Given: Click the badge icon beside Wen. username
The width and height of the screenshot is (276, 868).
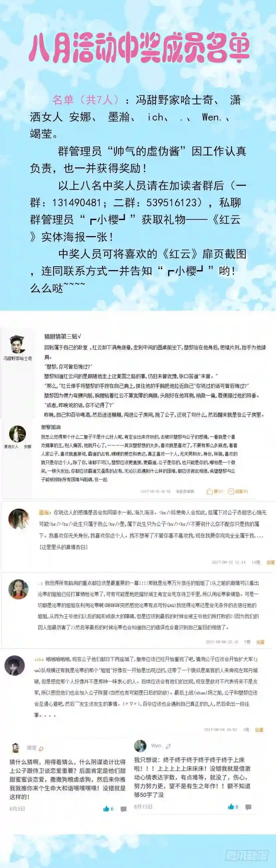Looking at the screenshot, I should [168, 746].
